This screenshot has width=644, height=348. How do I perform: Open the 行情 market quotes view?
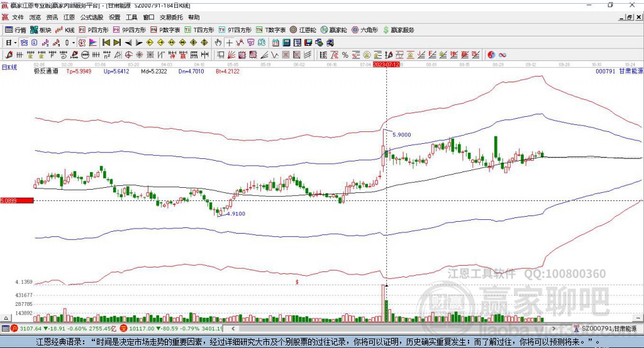coord(16,30)
